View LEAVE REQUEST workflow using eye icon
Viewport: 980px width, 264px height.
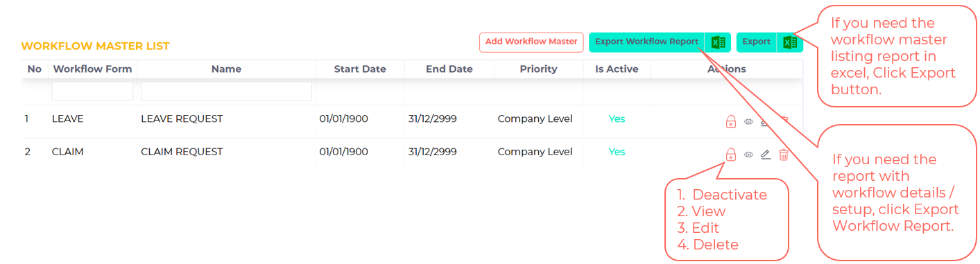tap(748, 122)
